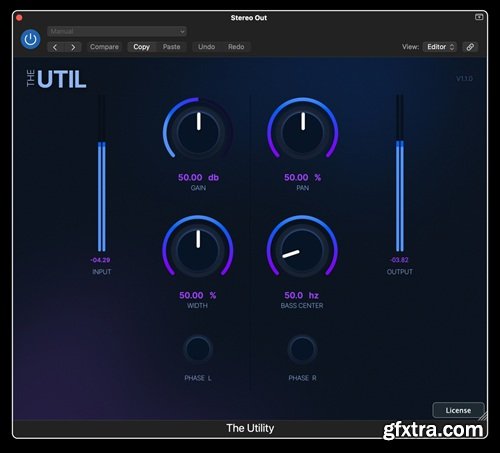
Task: Open the View Editor dropdown
Action: click(x=440, y=47)
